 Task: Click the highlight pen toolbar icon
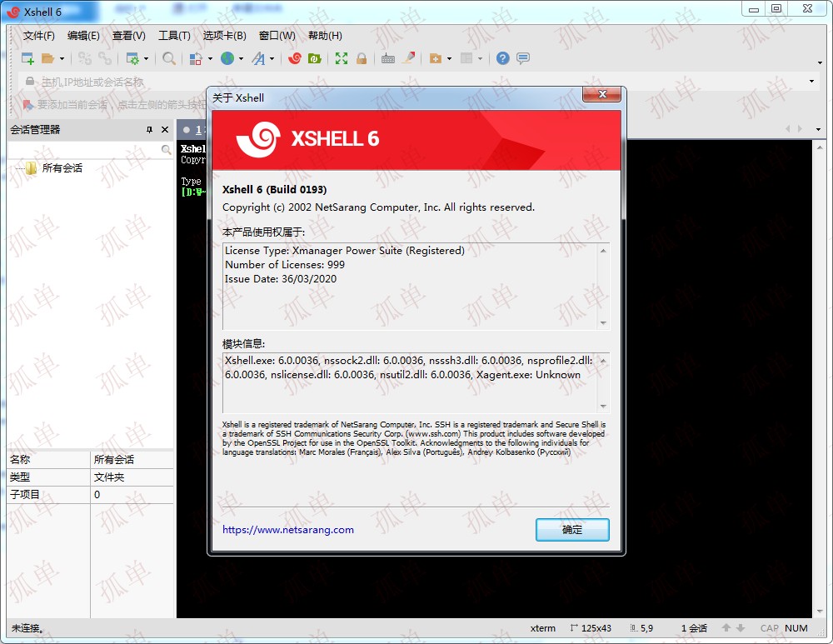[x=408, y=58]
